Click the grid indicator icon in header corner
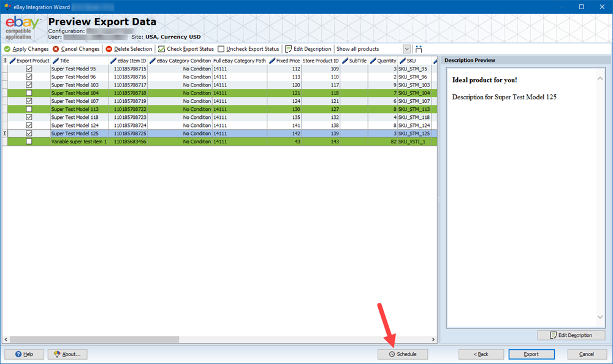Image resolution: width=613 pixels, height=364 pixels. tap(5, 61)
